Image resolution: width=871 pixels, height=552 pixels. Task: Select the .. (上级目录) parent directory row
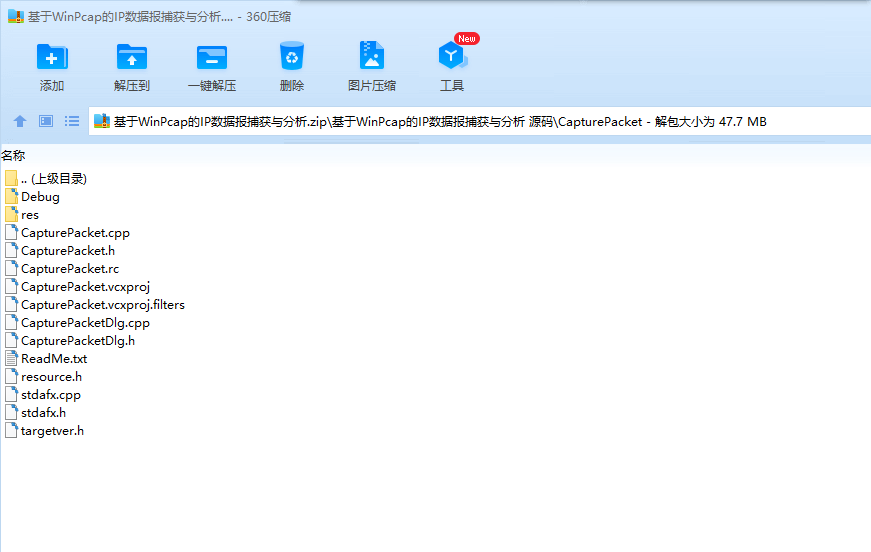click(x=46, y=179)
